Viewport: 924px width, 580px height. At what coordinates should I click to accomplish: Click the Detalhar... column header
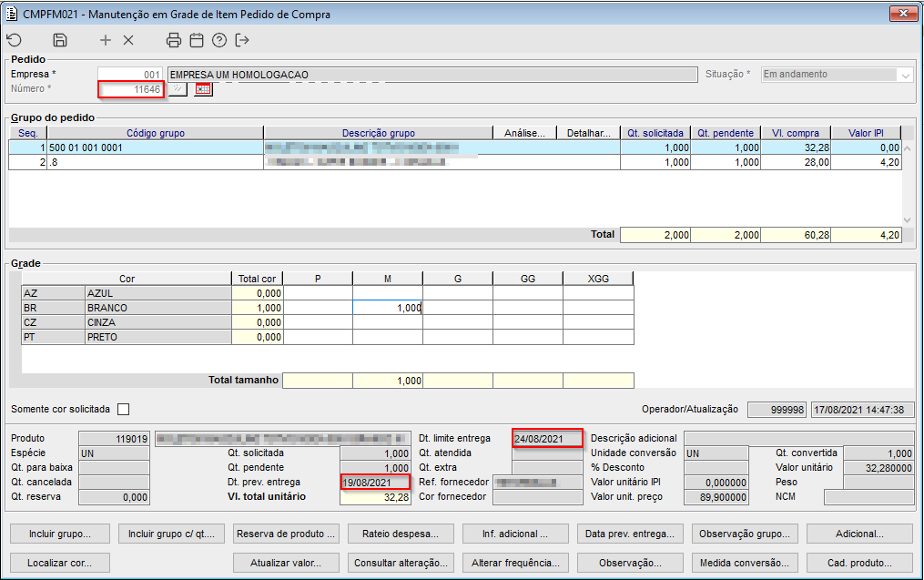(589, 133)
